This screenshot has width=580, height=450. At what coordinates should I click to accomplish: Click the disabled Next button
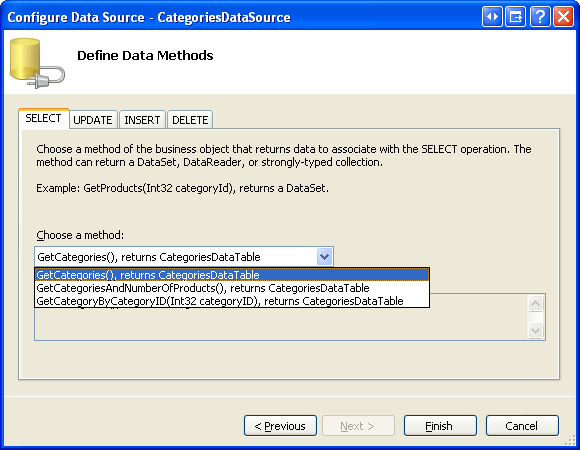coord(358,426)
